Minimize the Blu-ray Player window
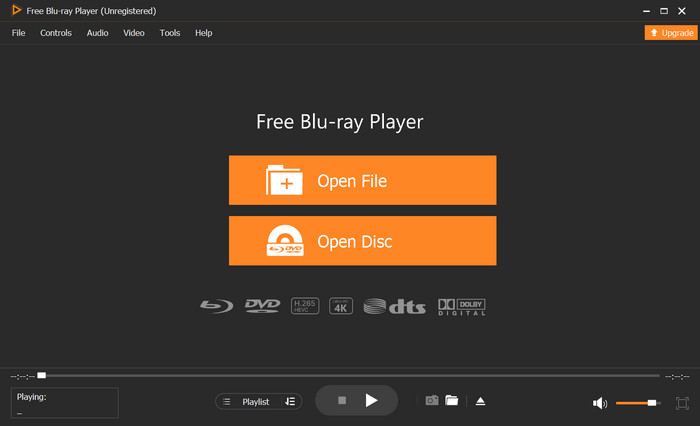Screen dimensions: 700x426 pos(646,11)
